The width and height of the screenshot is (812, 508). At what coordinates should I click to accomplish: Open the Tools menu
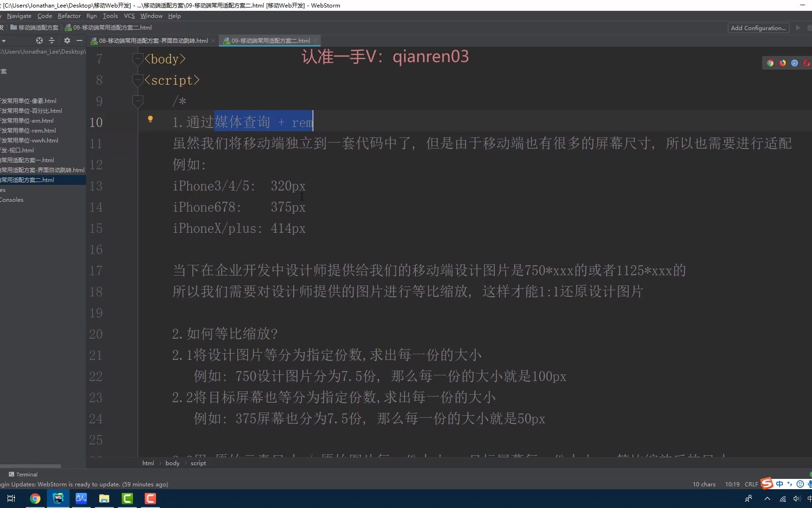pyautogui.click(x=110, y=16)
